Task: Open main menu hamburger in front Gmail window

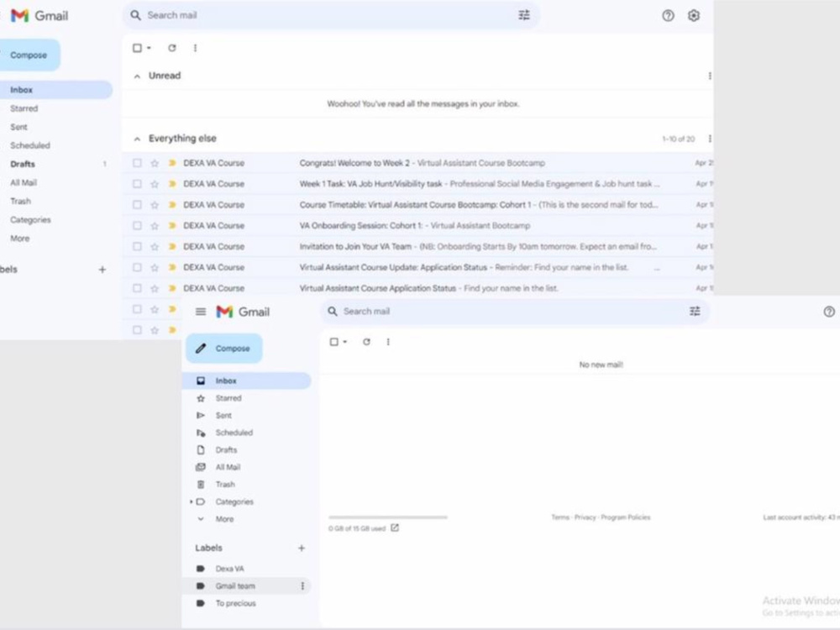Action: (201, 312)
